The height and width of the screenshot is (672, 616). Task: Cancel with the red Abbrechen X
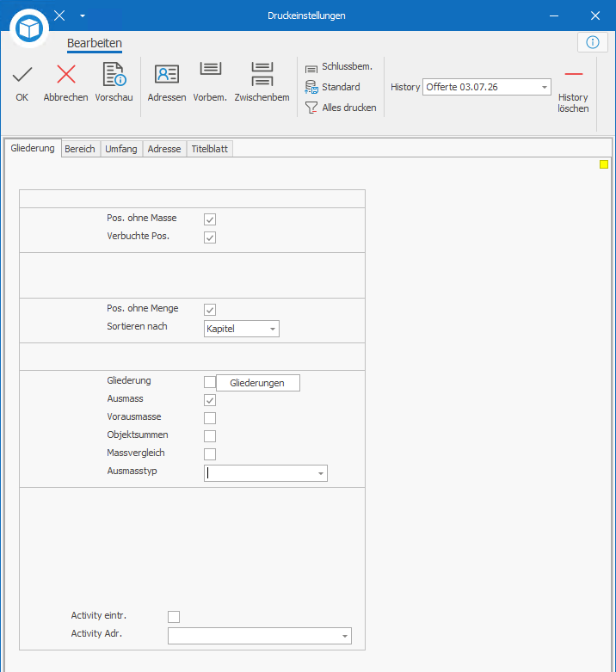click(66, 83)
